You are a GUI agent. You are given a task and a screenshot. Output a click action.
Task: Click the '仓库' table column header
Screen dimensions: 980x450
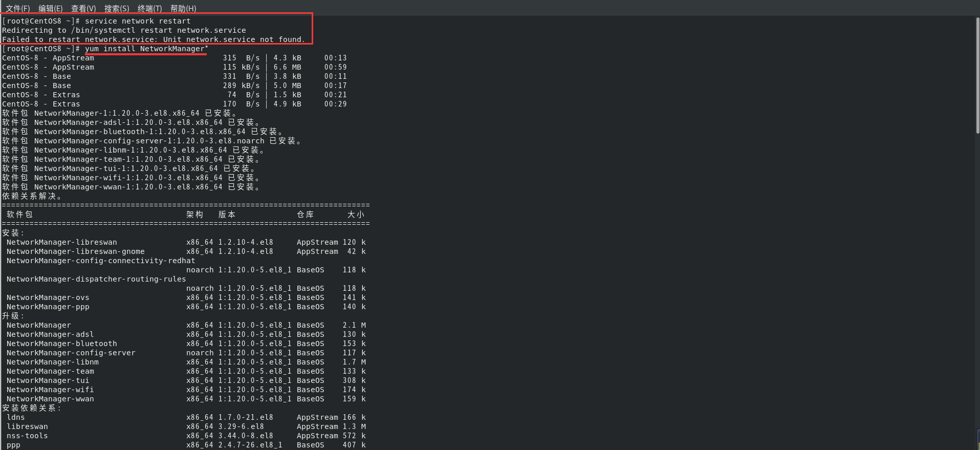tap(305, 215)
